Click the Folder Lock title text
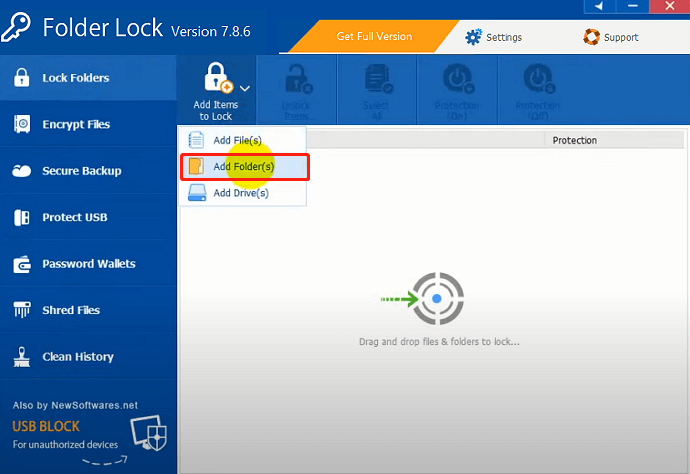690x474 pixels. [103, 28]
